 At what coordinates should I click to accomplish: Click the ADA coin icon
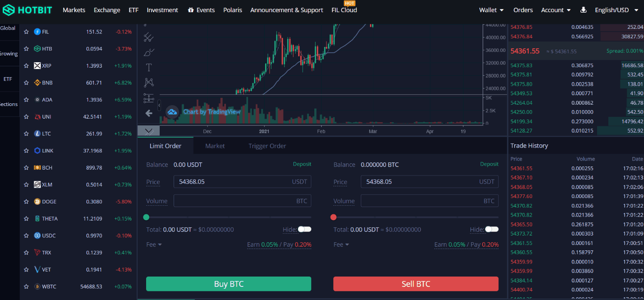[37, 100]
